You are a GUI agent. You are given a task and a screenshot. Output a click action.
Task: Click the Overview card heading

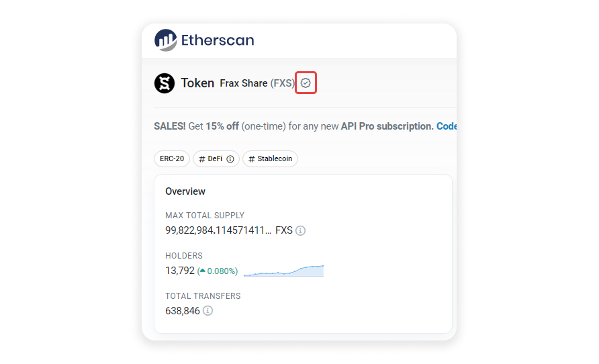coord(185,191)
